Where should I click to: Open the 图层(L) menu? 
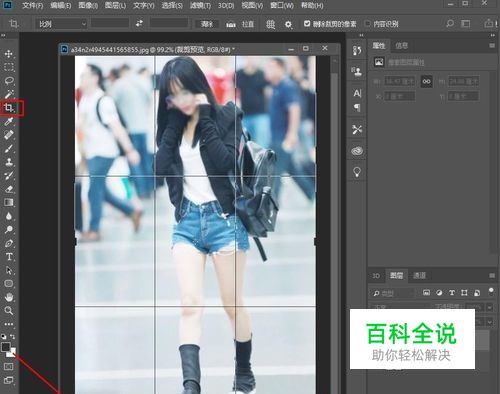pyautogui.click(x=115, y=6)
